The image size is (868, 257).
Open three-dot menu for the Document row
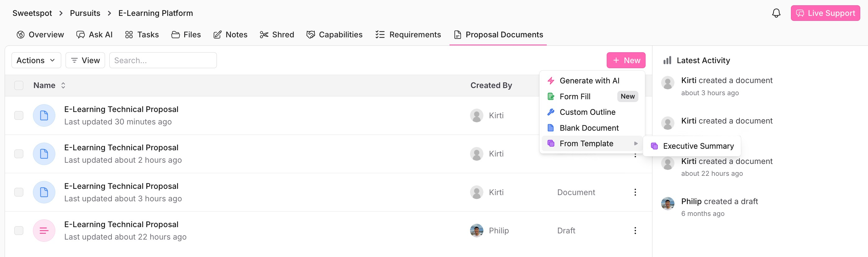pyautogui.click(x=635, y=192)
